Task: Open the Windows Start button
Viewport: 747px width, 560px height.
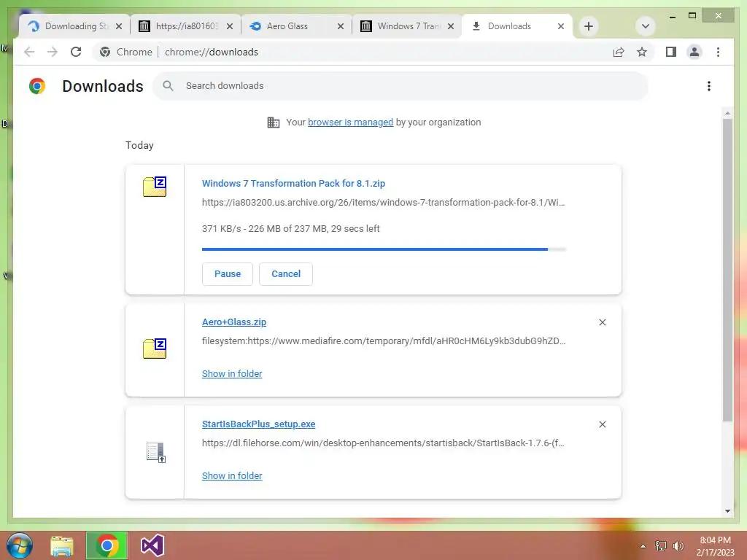Action: coord(19,545)
